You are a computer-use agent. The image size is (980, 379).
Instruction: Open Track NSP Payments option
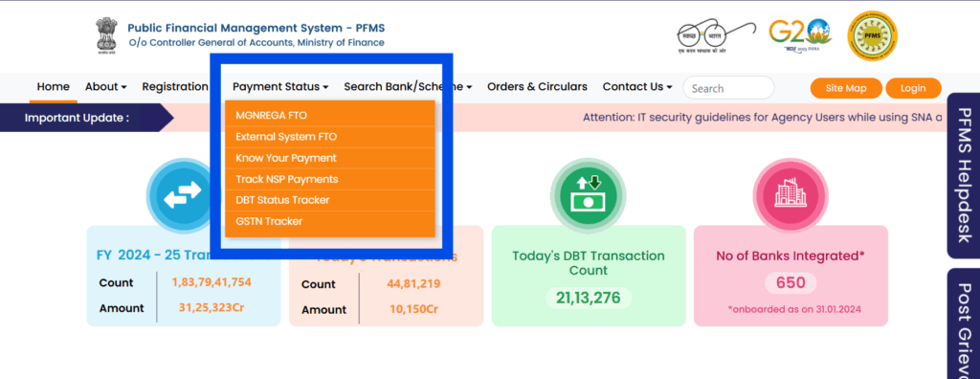point(330,180)
